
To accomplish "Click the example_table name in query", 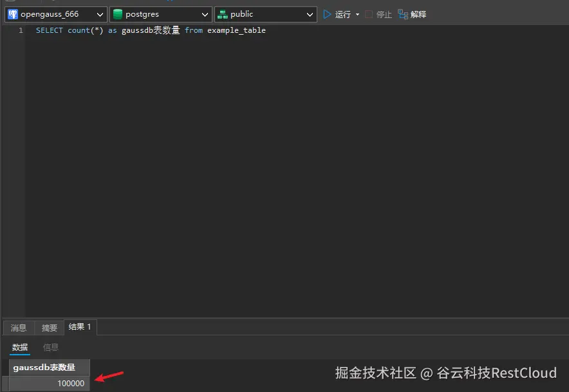I will [x=236, y=30].
